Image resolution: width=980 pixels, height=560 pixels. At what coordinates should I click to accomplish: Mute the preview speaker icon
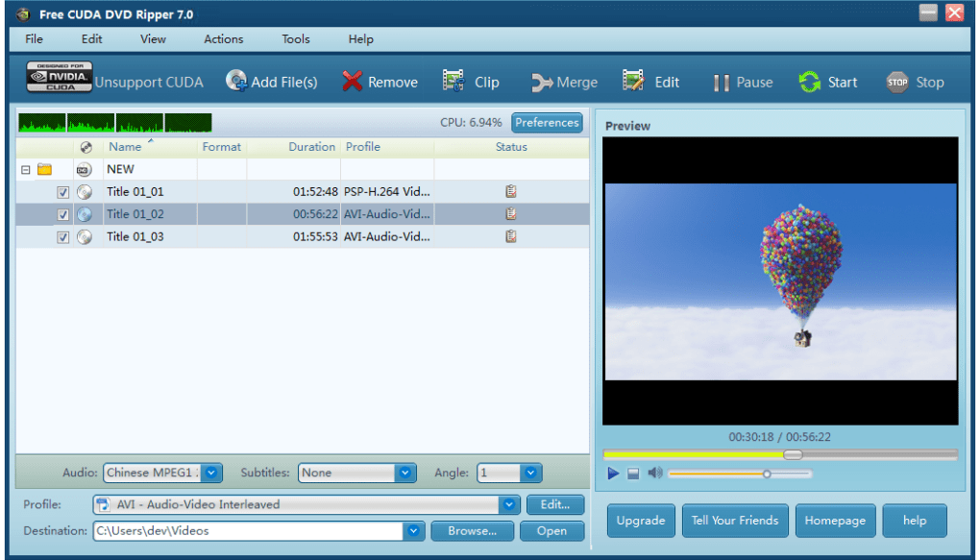(655, 473)
